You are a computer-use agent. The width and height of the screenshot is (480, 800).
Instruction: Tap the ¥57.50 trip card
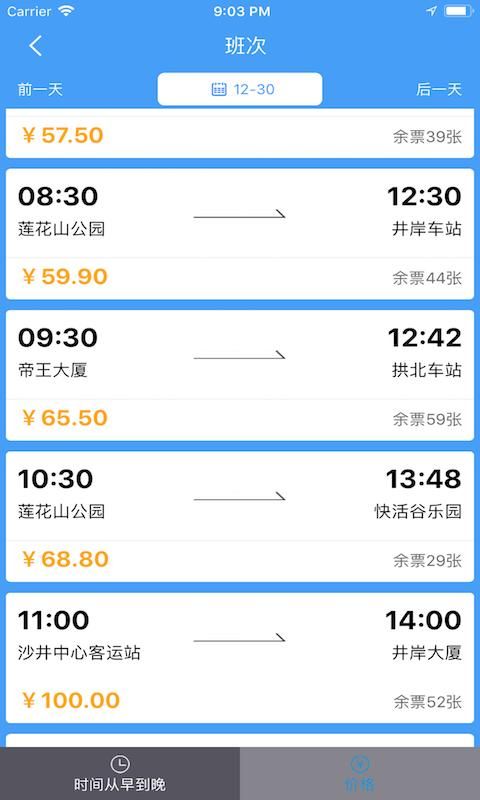[240, 135]
